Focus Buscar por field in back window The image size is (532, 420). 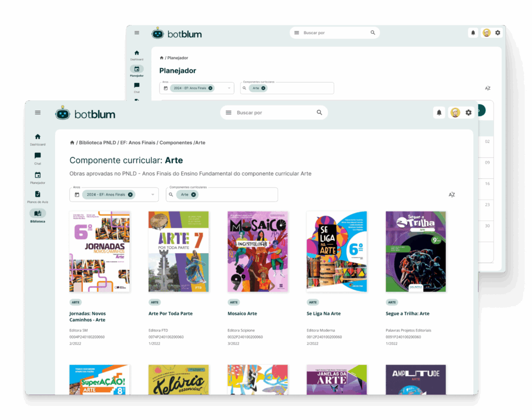point(335,33)
